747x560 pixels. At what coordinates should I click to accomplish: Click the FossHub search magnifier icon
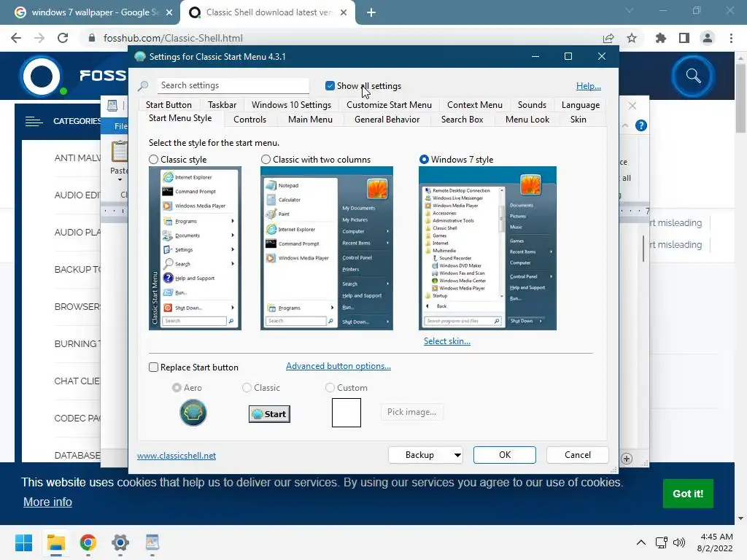click(x=693, y=76)
